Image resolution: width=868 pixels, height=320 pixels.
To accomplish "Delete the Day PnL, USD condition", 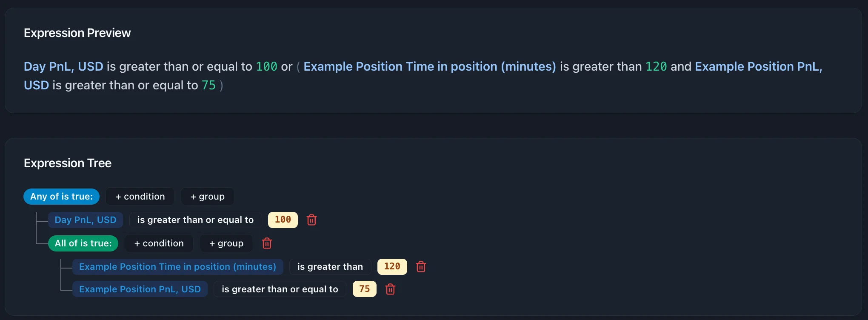I will 311,220.
